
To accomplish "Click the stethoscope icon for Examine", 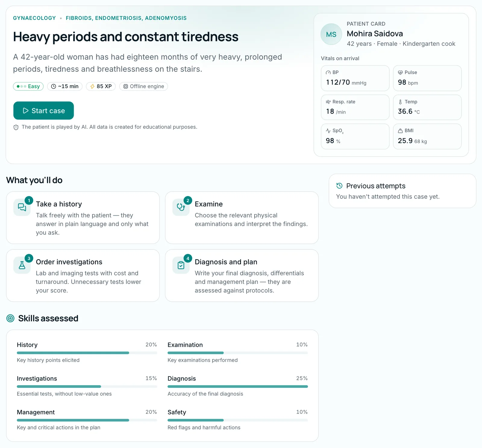I will 181,207.
